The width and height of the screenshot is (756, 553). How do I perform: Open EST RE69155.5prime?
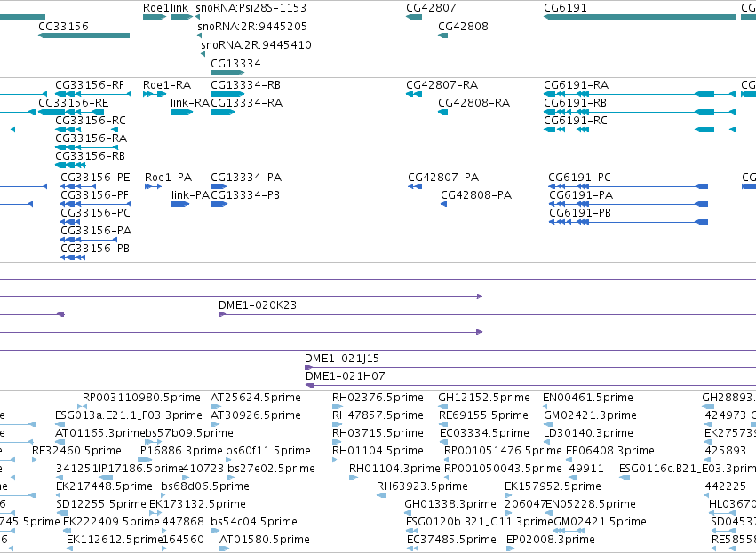pyautogui.click(x=483, y=415)
